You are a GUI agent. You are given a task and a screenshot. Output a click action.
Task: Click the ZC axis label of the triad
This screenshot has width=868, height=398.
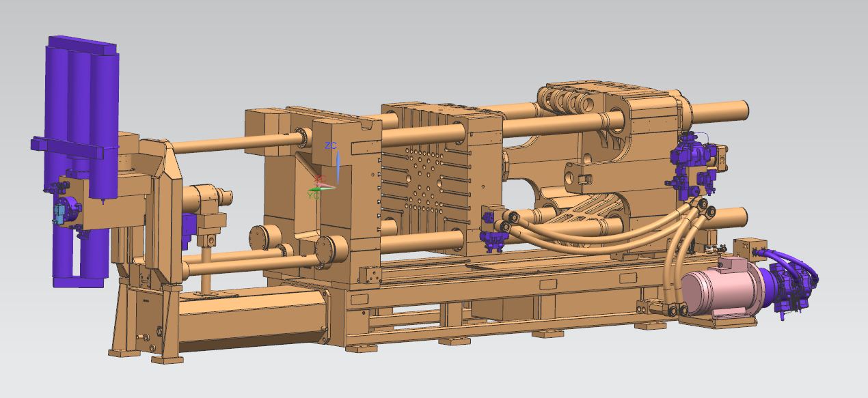[331, 146]
